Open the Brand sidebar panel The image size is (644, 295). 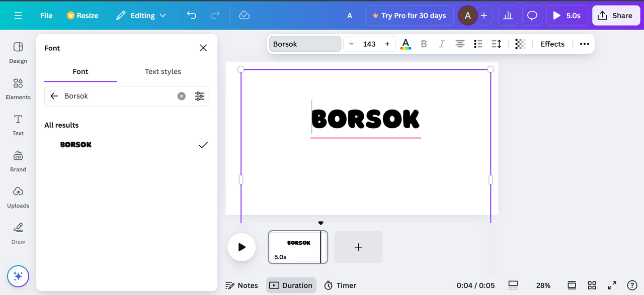[x=18, y=161]
